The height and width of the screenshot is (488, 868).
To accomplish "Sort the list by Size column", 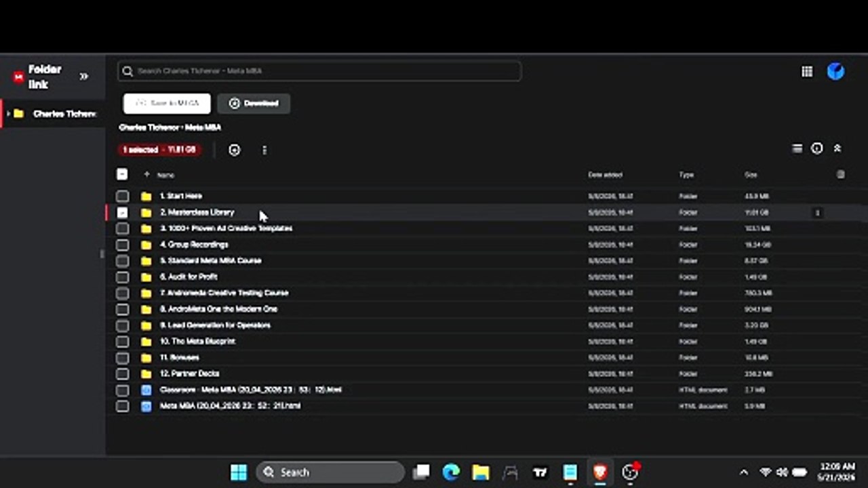I will pos(751,175).
